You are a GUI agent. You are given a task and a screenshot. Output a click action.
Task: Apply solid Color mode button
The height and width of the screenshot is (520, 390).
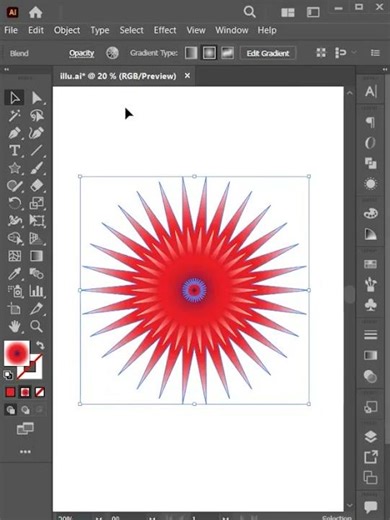10,392
